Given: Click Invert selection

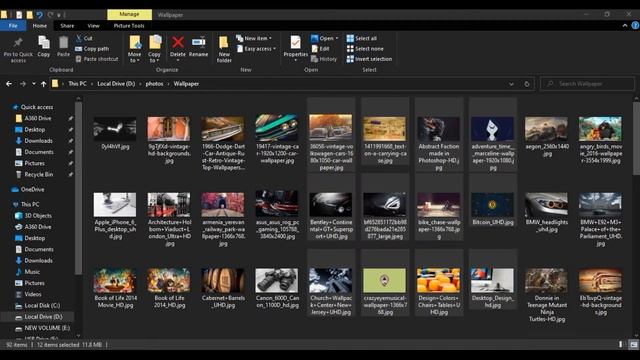Looking at the screenshot, I should pos(369,59).
